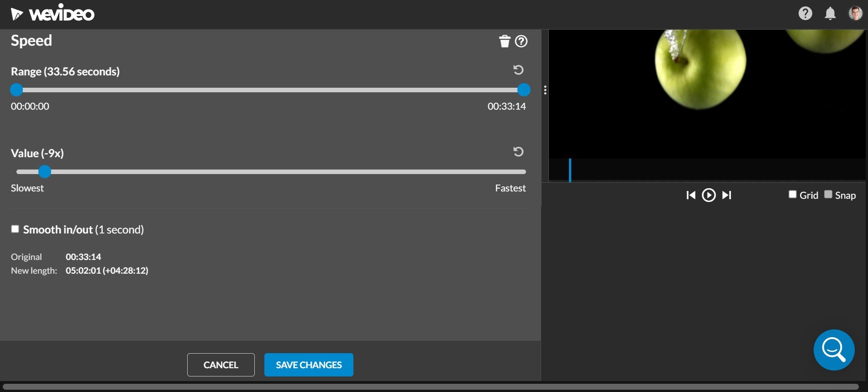Screen dimensions: 868x392
Task: Click the panel divider drag handle
Action: click(545, 90)
